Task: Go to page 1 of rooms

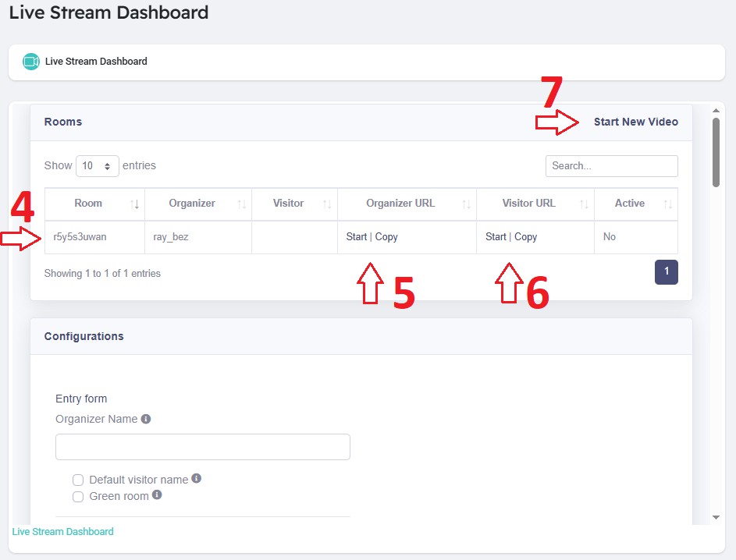Action: coord(667,271)
